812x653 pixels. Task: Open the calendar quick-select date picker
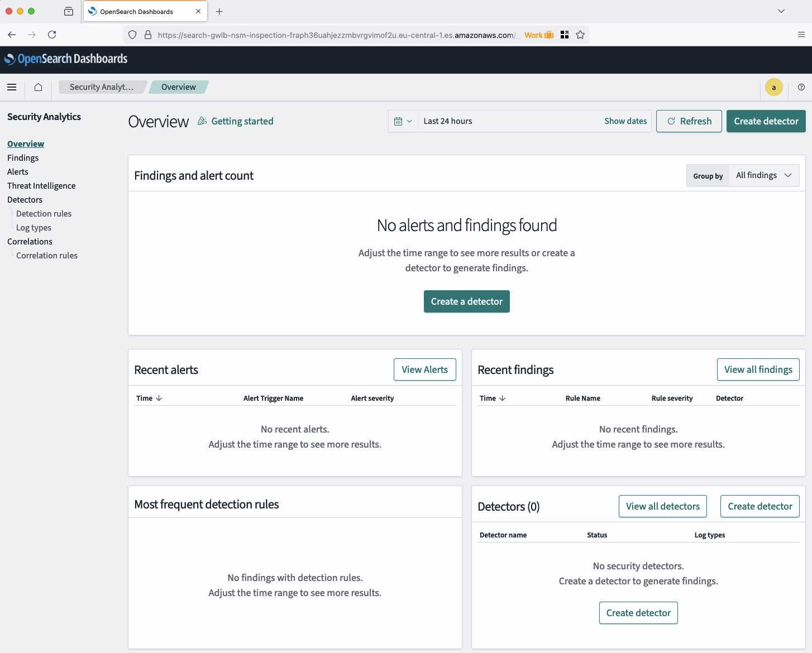[403, 121]
